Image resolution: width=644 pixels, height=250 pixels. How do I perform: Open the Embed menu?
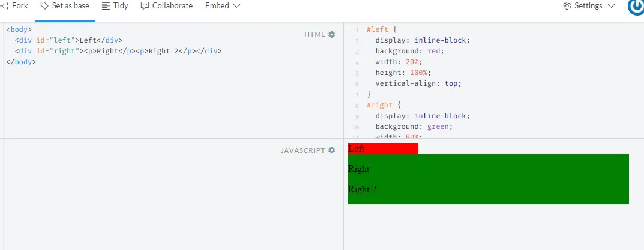pos(223,6)
